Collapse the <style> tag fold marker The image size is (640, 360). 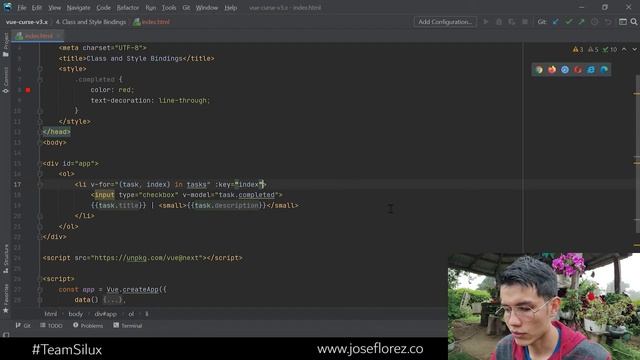[x=40, y=69]
